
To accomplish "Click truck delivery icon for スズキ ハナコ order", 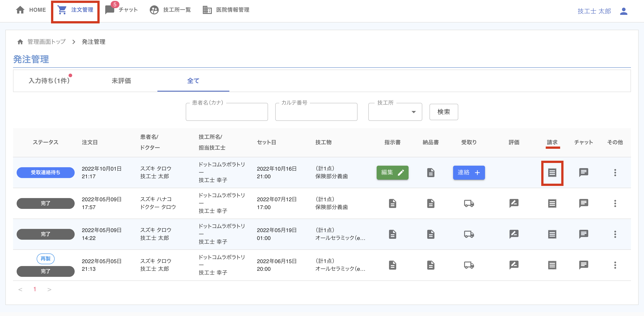I will pos(469,203).
